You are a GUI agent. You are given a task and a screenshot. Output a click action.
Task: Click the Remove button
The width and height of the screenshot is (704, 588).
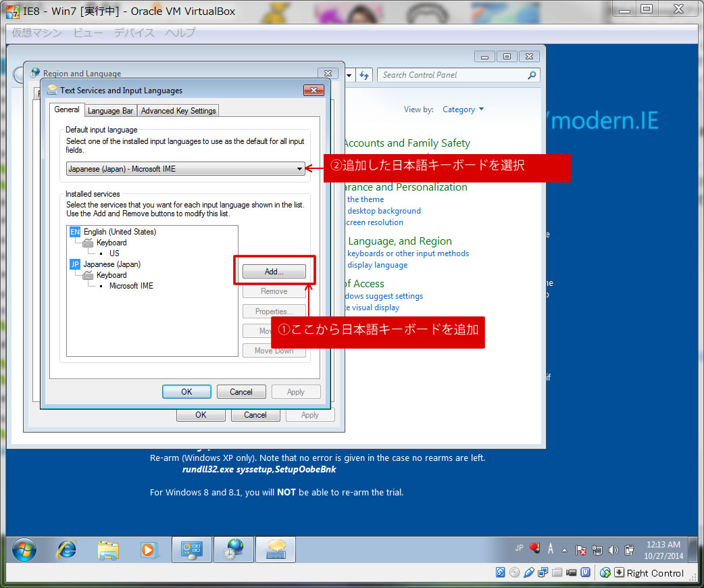click(x=274, y=291)
